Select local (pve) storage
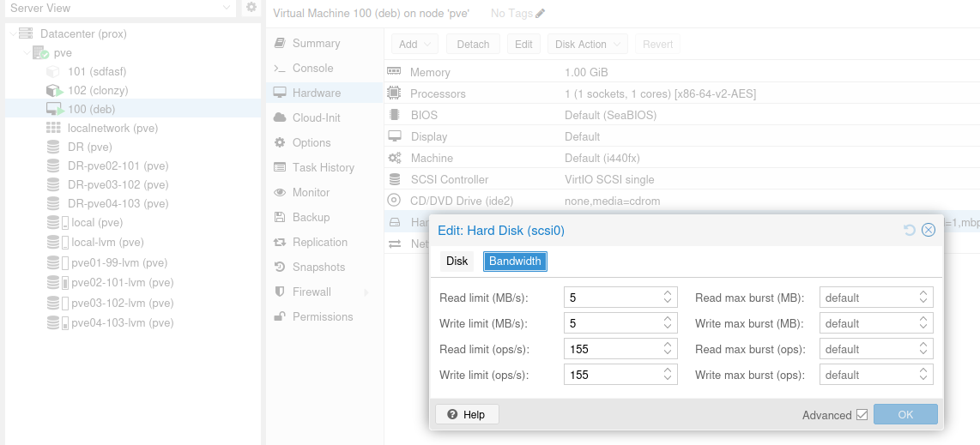This screenshot has width=980, height=445. click(x=97, y=223)
